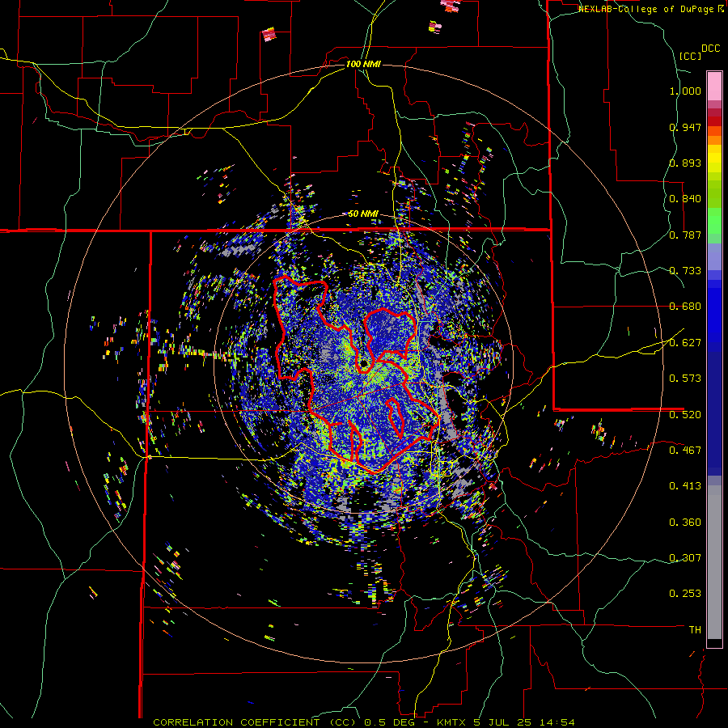Screen dimensions: 728x728
Task: Click the 0.307 scale value
Action: tap(685, 557)
